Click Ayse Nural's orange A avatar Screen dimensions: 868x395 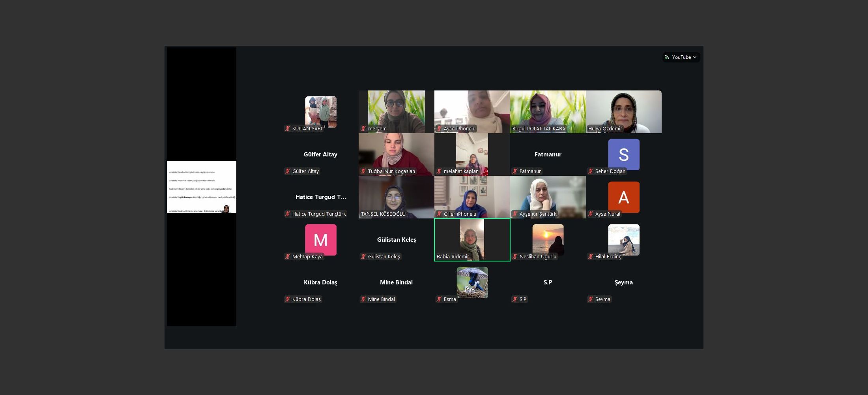pos(623,197)
